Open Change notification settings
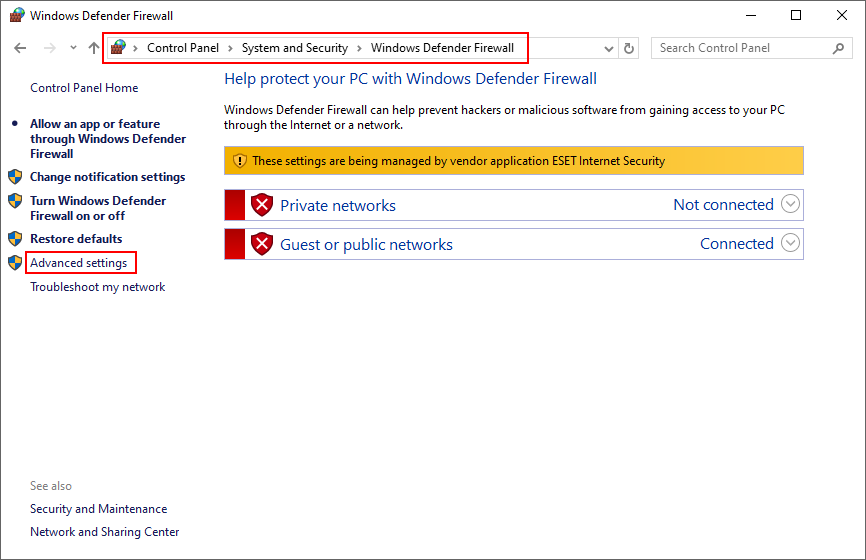The width and height of the screenshot is (866, 560). [108, 177]
